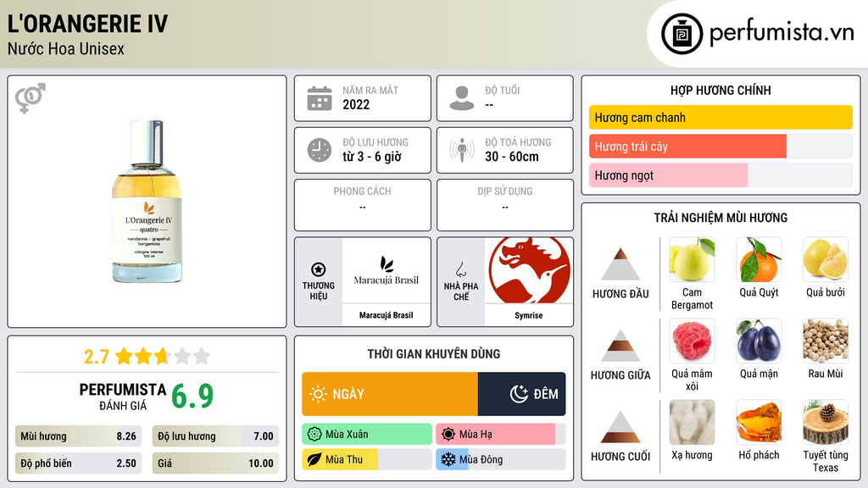Select the Quả bưởi note image
Screen dimensions: 868x488
coord(826,259)
